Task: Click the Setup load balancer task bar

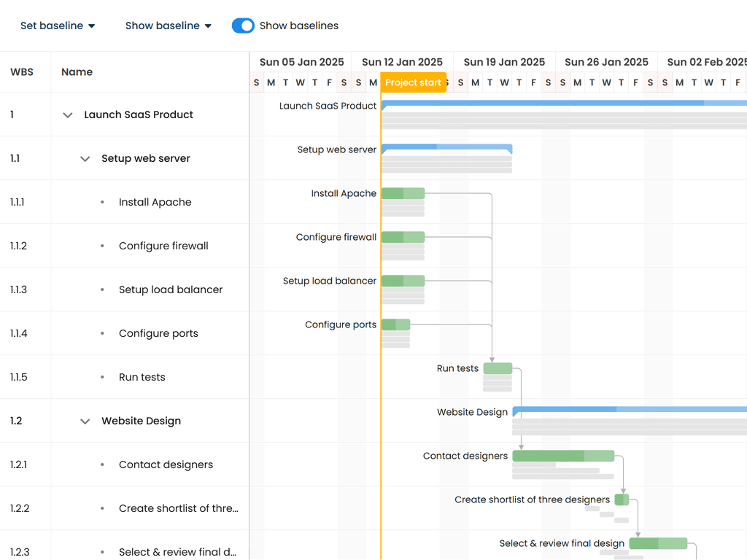Action: (x=403, y=281)
